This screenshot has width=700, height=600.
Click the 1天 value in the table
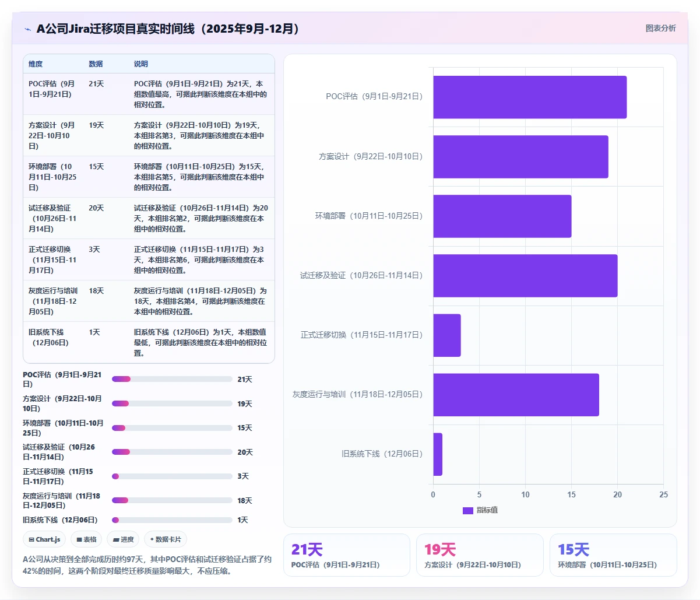click(94, 332)
